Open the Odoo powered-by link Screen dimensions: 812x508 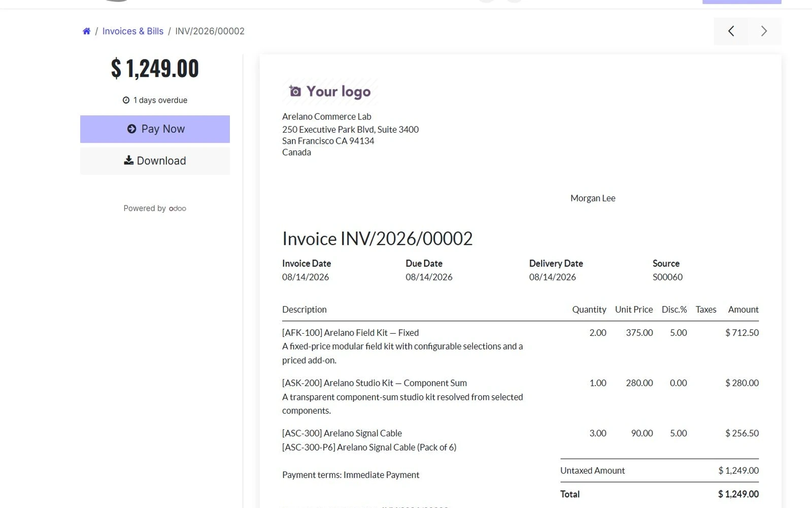178,208
